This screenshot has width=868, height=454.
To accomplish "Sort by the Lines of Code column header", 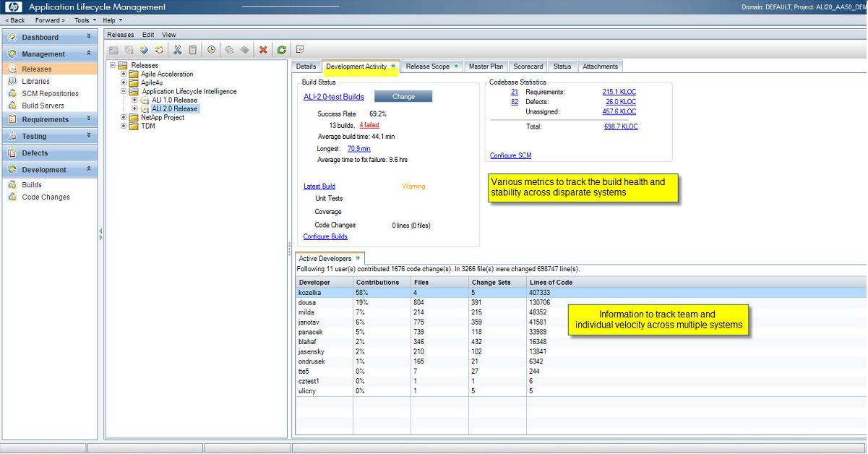I will [x=696, y=282].
